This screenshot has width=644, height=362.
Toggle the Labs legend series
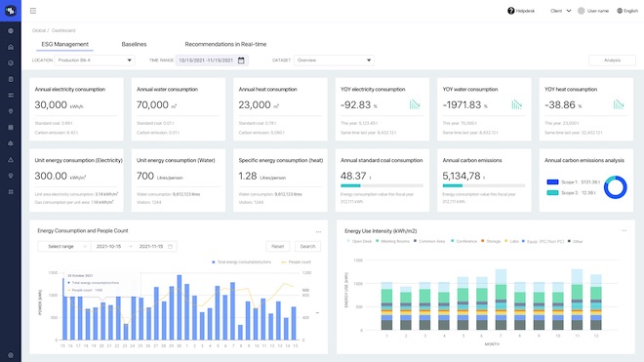coord(511,241)
